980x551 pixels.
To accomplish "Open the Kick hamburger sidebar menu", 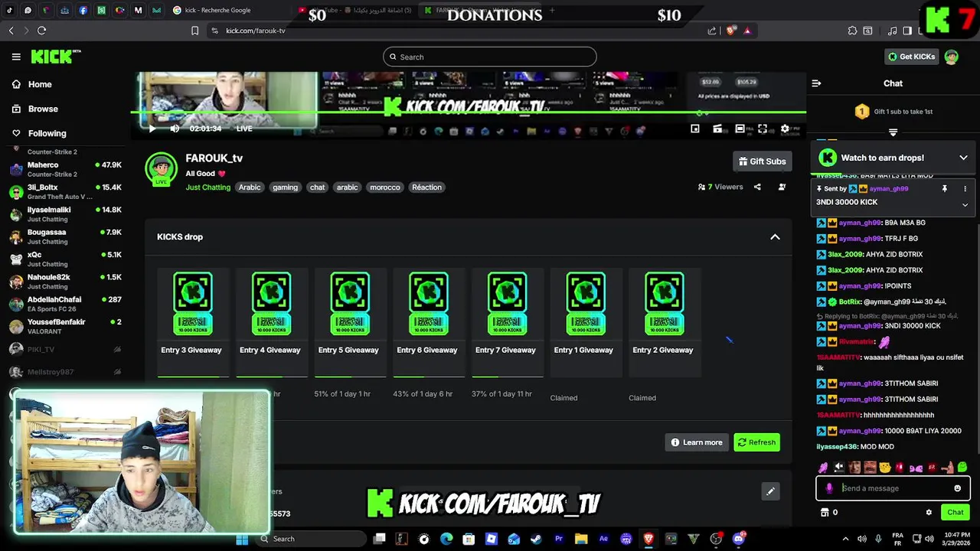I will 16,57.
